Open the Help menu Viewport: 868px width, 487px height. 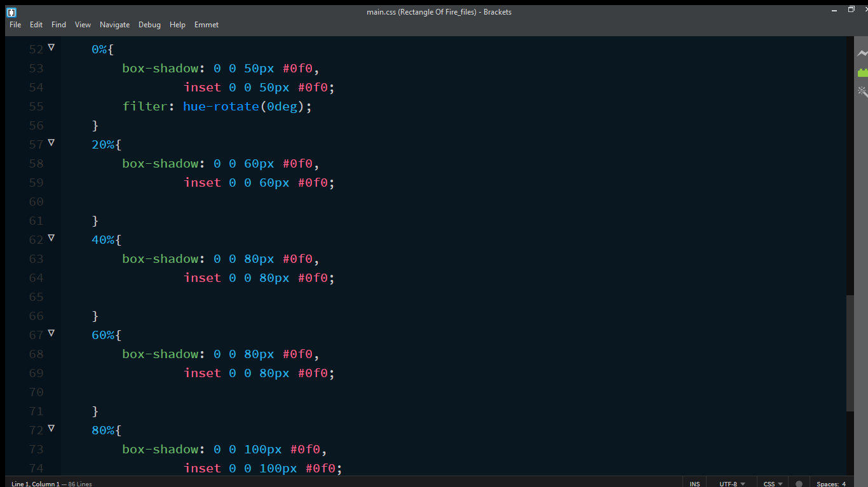coord(177,25)
